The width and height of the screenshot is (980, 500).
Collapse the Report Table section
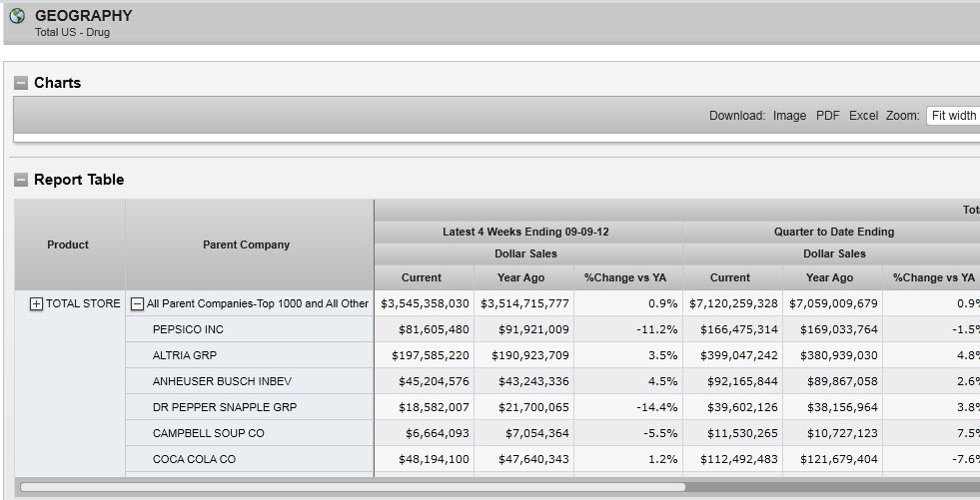[x=21, y=180]
